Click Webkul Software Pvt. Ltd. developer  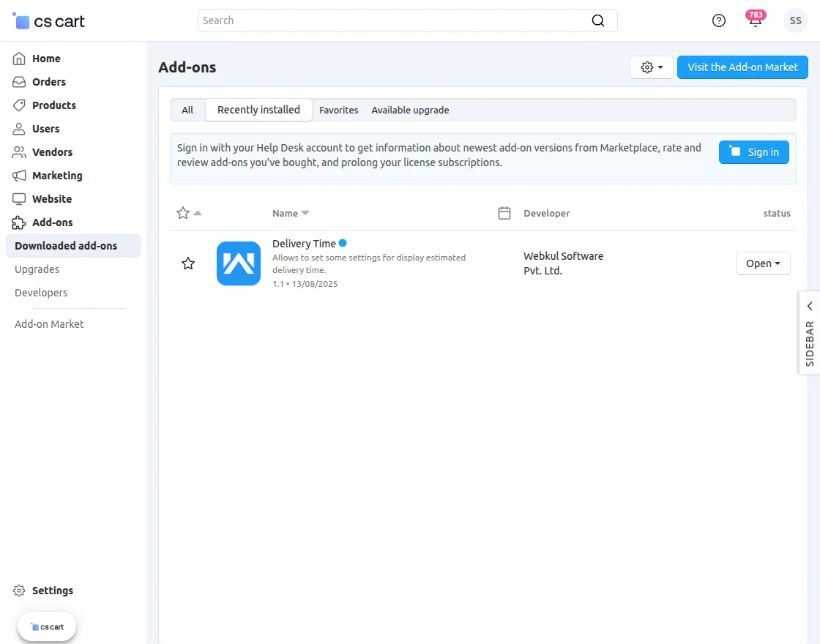pyautogui.click(x=563, y=263)
